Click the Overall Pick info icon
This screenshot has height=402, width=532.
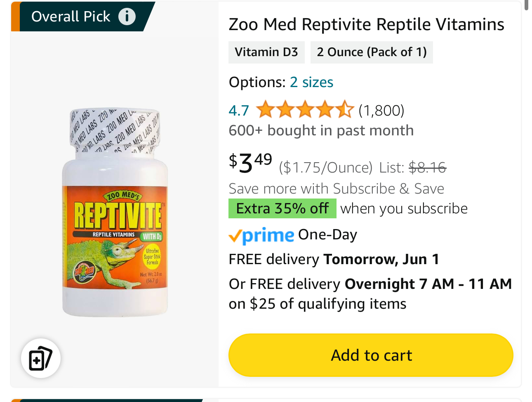click(127, 17)
